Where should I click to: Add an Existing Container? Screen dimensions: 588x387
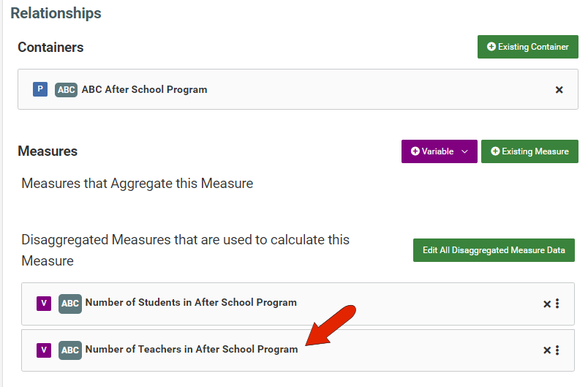coord(527,47)
